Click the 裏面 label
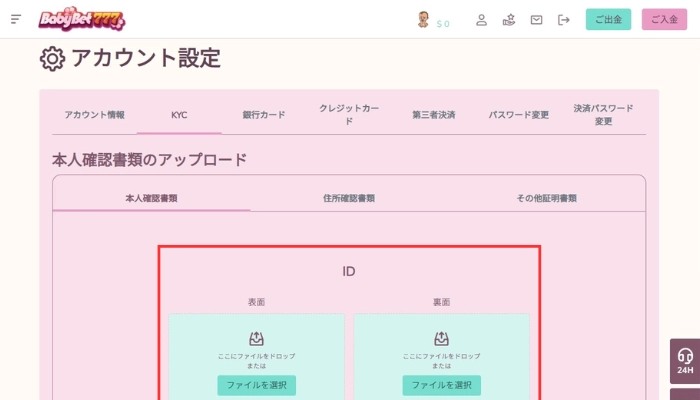This screenshot has height=400, width=700. point(442,302)
